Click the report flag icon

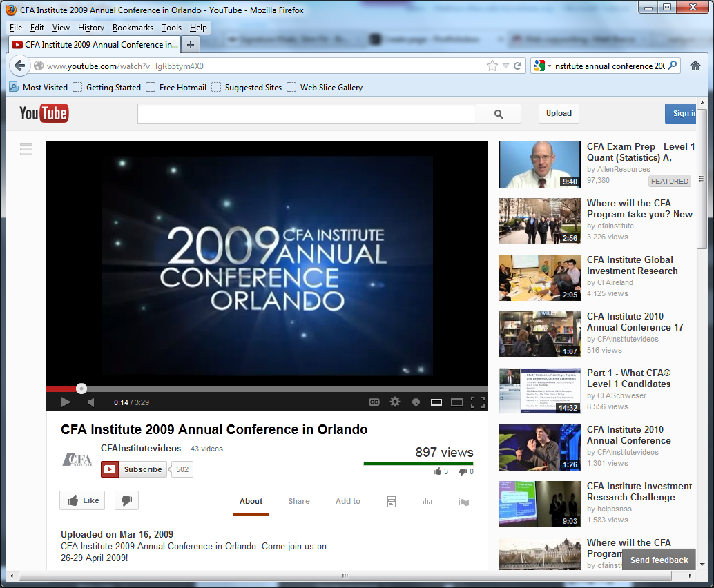coord(463,502)
